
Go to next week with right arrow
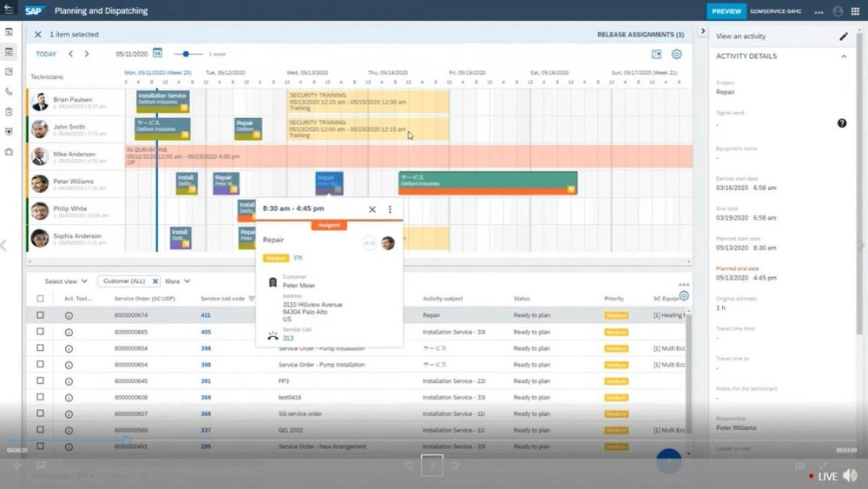(85, 54)
